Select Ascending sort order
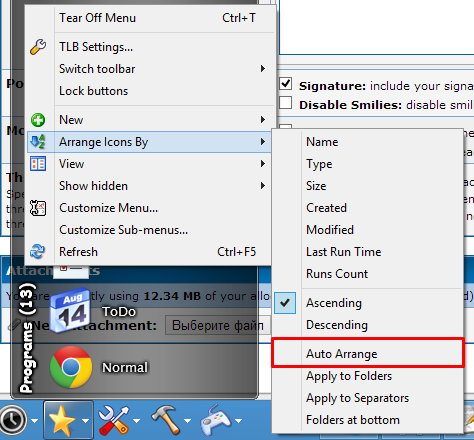Screen dimensions: 474x440 click(x=367, y=303)
